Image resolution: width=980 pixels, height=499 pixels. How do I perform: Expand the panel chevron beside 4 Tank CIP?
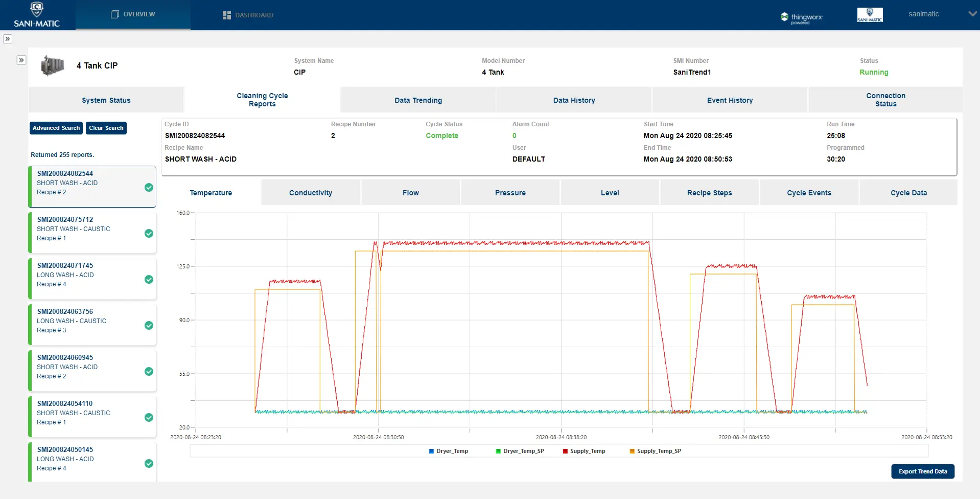[21, 60]
